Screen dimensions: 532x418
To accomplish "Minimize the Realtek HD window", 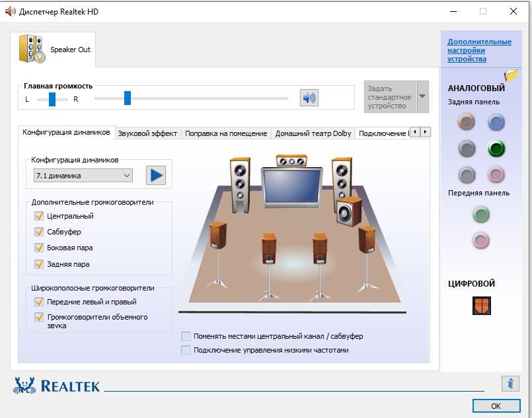I will tap(453, 11).
